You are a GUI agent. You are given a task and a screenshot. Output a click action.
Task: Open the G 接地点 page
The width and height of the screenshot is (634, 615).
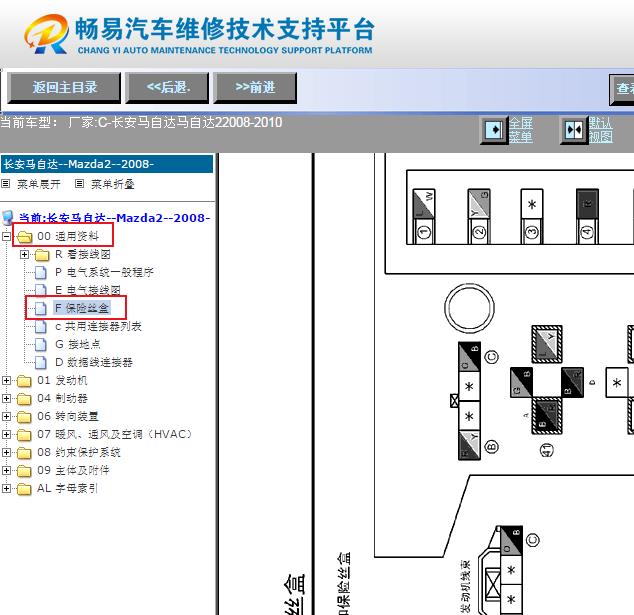click(x=78, y=344)
